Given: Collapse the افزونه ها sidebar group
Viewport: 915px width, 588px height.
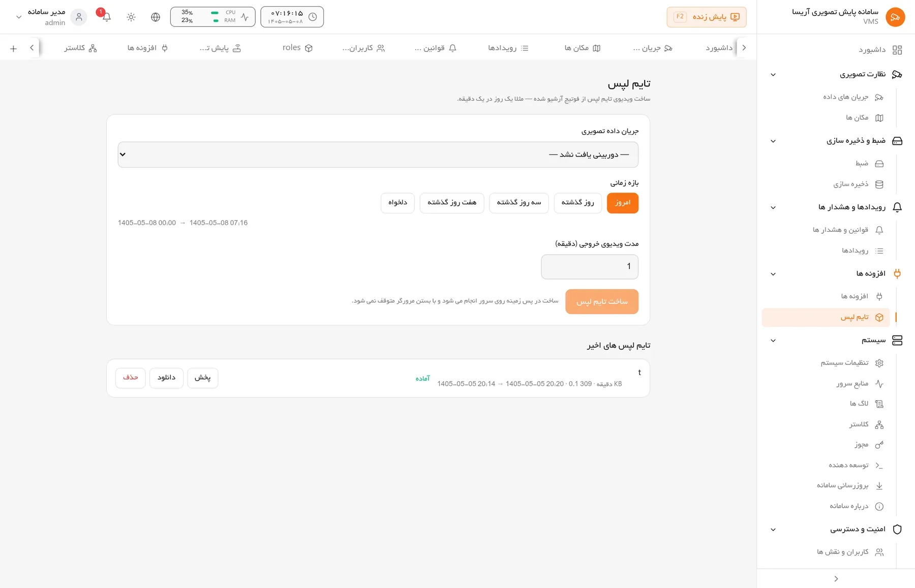Looking at the screenshot, I should click(x=773, y=274).
